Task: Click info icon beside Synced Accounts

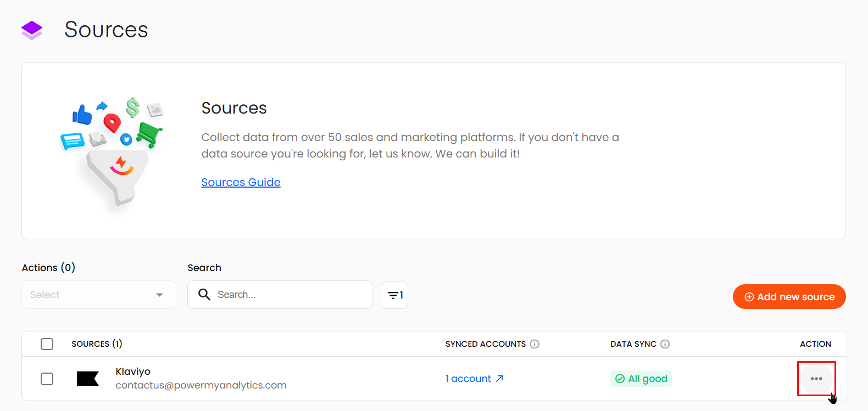Action: 535,344
